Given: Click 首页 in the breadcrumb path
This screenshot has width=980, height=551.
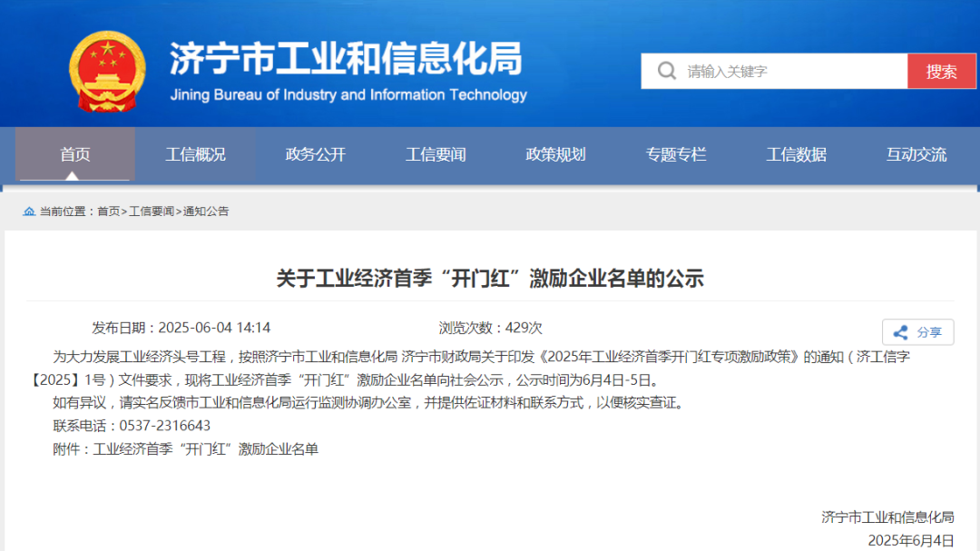Looking at the screenshot, I should (x=108, y=212).
